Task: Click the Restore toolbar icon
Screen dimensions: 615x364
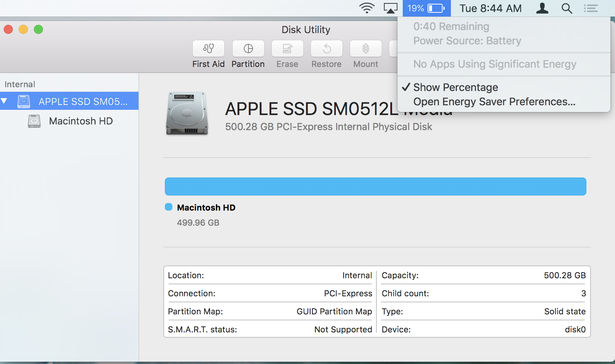Action: [x=327, y=49]
